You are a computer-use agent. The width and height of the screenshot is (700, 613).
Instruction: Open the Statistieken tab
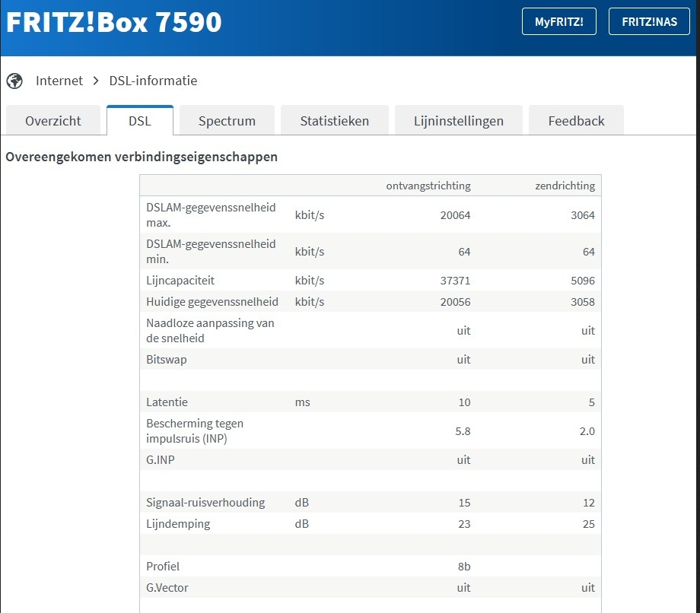tap(334, 121)
